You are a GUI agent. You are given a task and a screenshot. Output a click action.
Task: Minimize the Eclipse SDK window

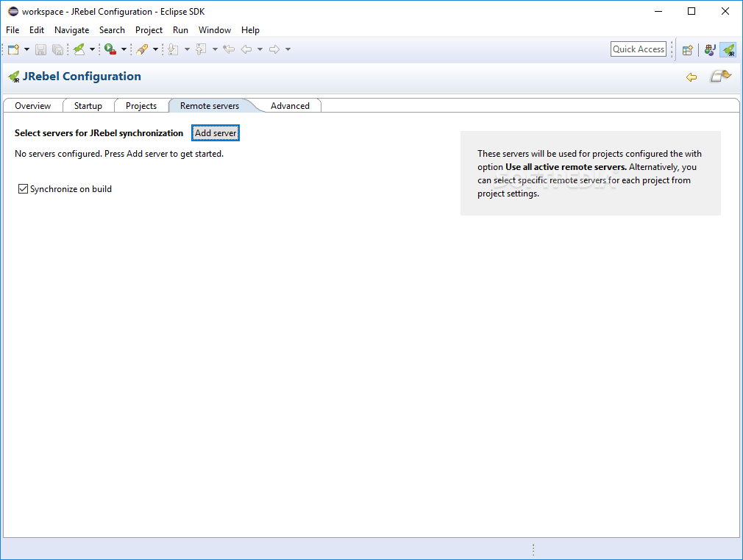pyautogui.click(x=658, y=11)
